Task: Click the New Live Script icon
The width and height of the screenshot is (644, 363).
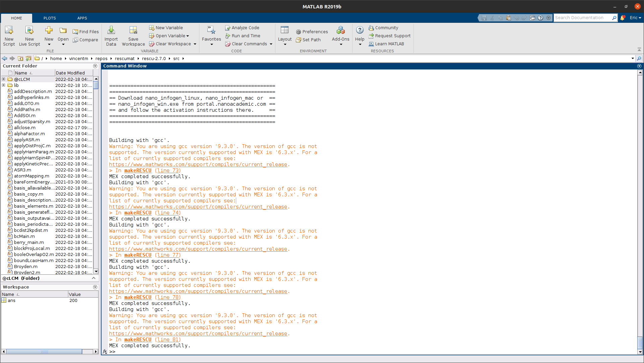Action: coord(29,31)
